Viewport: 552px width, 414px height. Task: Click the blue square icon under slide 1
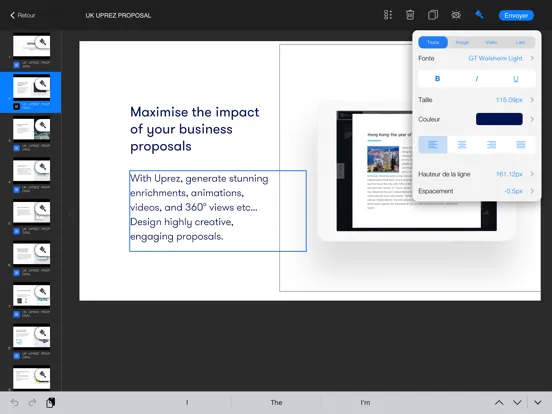(16, 65)
